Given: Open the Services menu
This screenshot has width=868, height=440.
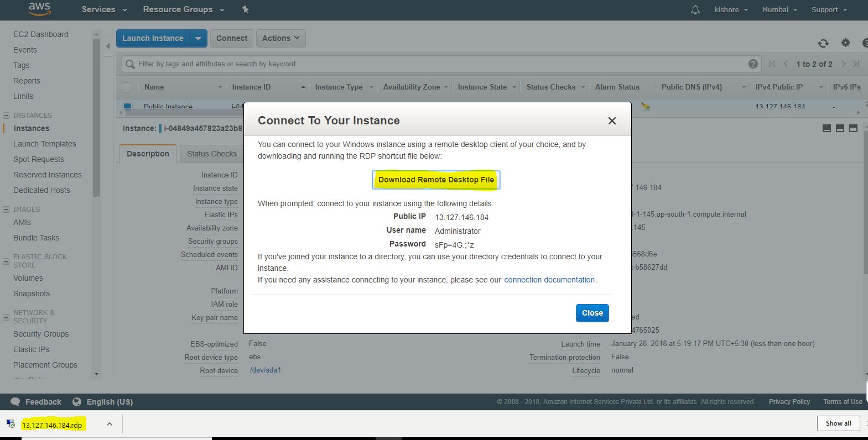Looking at the screenshot, I should (104, 9).
